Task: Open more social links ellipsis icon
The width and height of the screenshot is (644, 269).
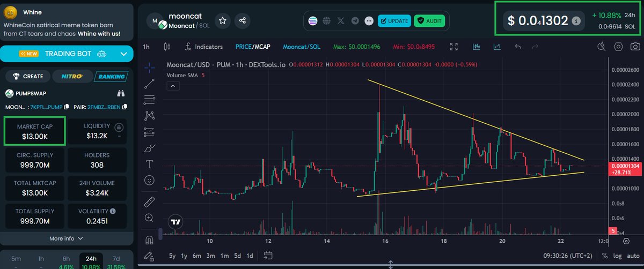Action: point(369,21)
